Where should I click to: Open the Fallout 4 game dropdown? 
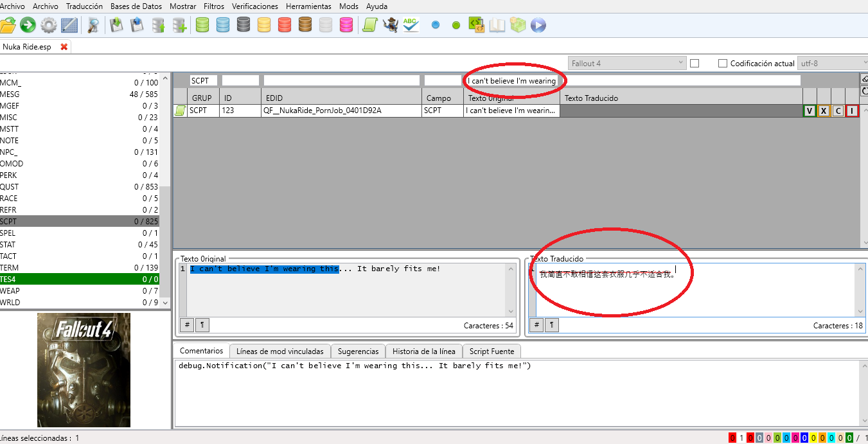pos(627,63)
